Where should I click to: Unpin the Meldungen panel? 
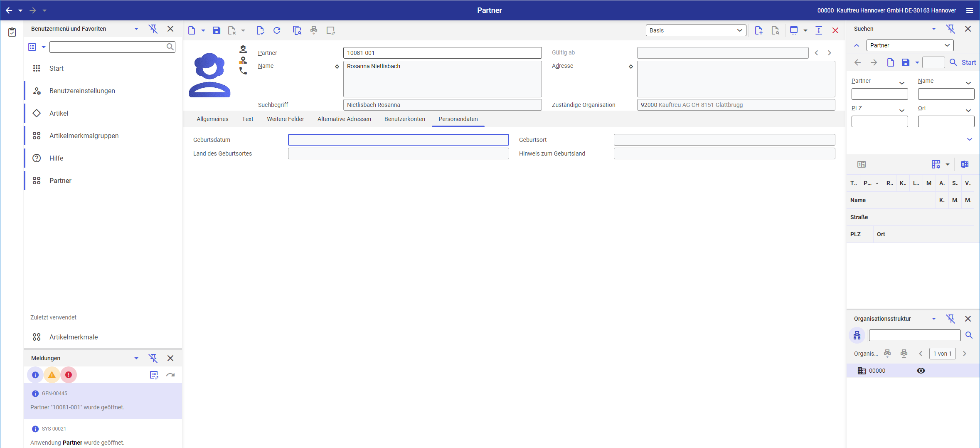point(153,358)
